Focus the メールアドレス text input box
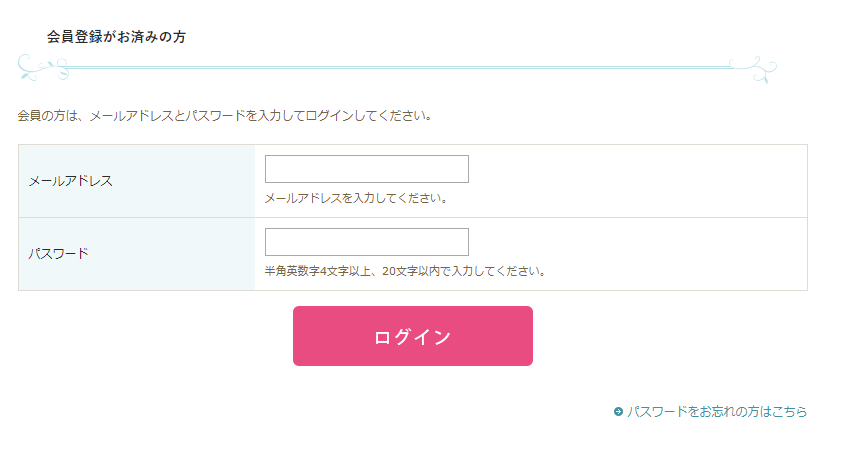Viewport: 860px width, 457px height. [366, 169]
